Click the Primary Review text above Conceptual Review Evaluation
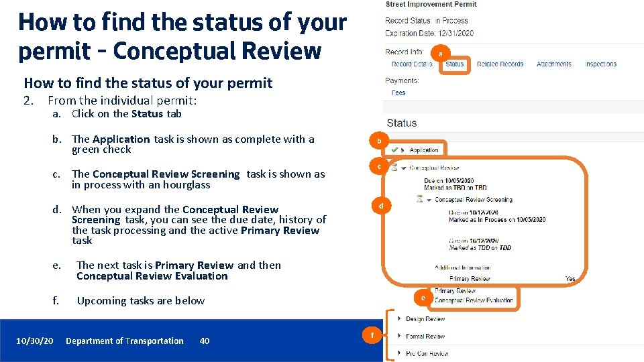This screenshot has width=644, height=362. [455, 290]
